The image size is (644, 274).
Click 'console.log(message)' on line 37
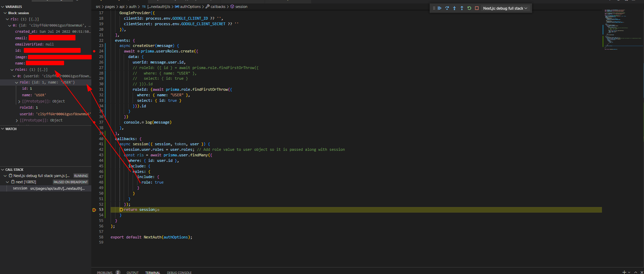pyautogui.click(x=148, y=123)
